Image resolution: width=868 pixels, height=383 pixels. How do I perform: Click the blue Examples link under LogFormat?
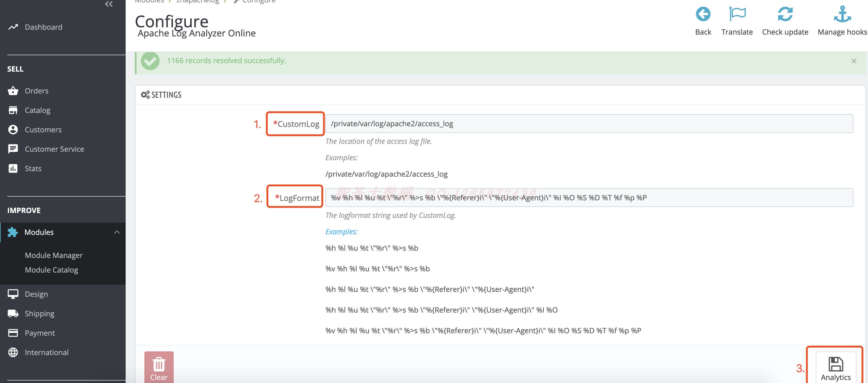(x=341, y=232)
